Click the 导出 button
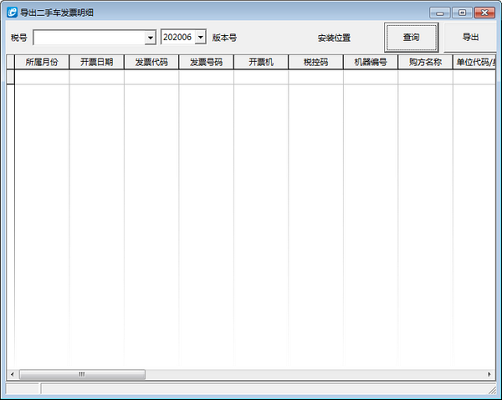 click(470, 37)
